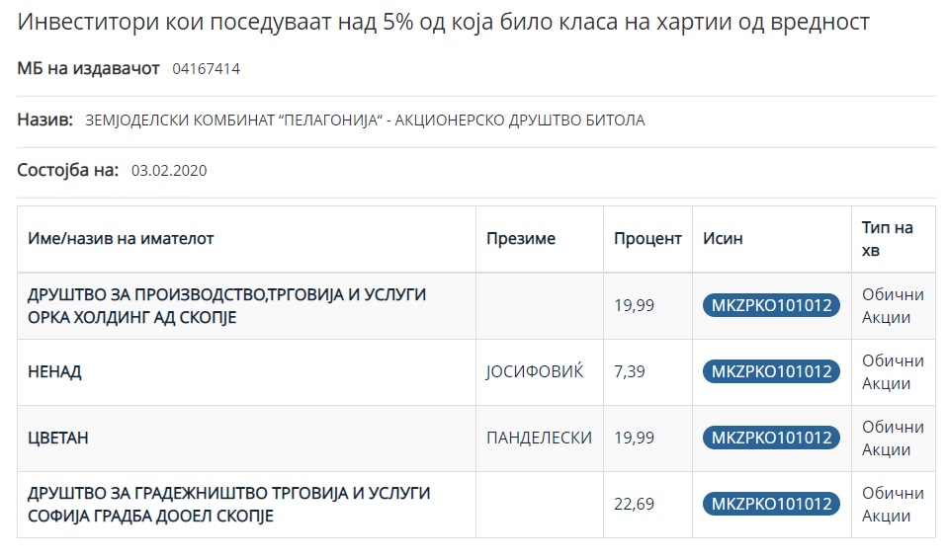
Task: Click the Име/назив на имателот column header
Action: pos(121,238)
